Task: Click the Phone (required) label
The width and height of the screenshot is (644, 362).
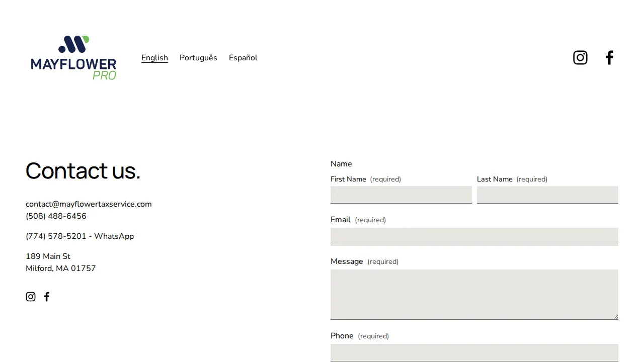Action: coord(360,336)
